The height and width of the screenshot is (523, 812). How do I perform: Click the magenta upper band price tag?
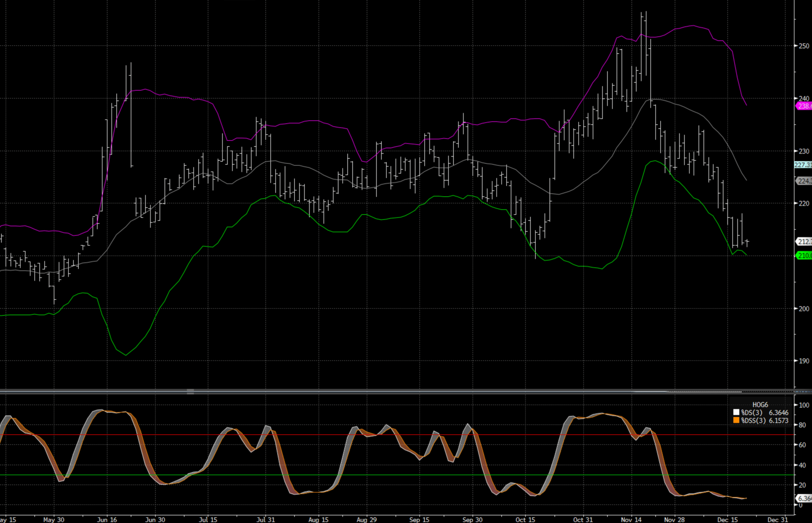(x=804, y=106)
